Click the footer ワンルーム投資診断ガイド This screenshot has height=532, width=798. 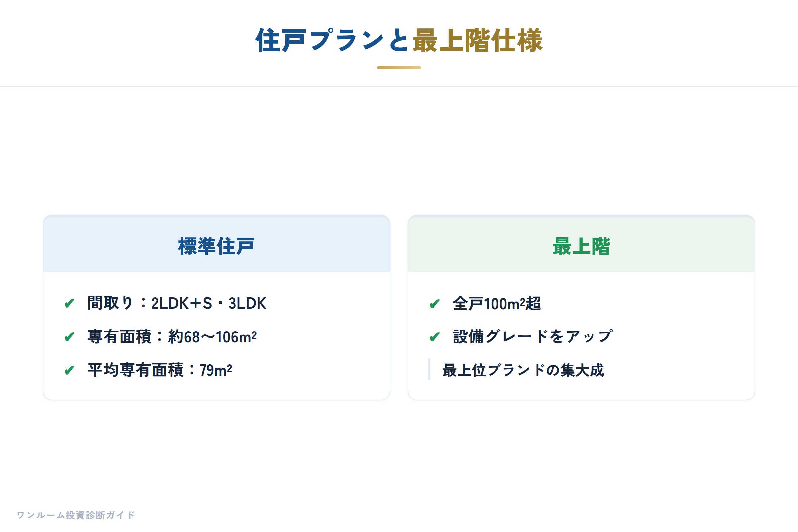[x=76, y=515]
